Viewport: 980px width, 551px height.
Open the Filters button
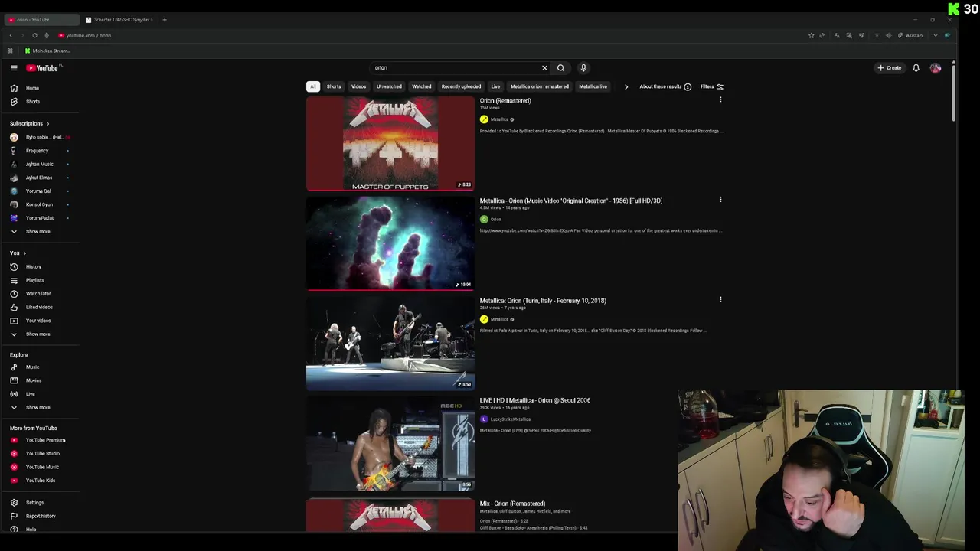click(711, 86)
